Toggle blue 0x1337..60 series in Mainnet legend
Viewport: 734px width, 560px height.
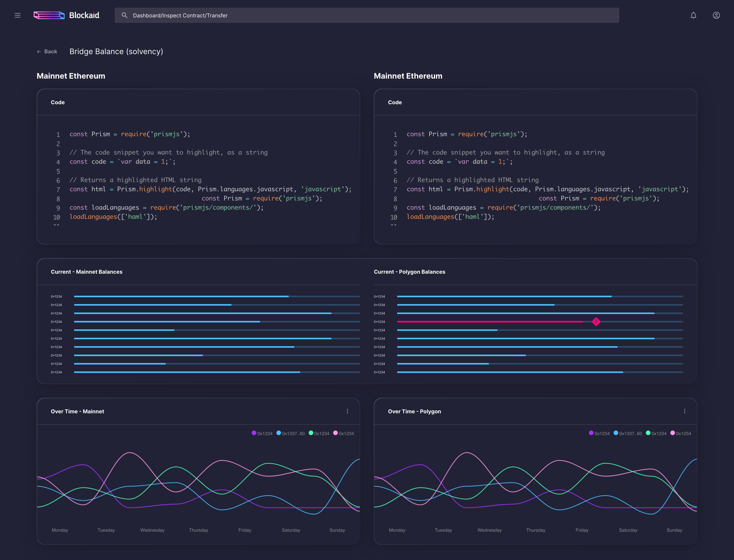[290, 433]
